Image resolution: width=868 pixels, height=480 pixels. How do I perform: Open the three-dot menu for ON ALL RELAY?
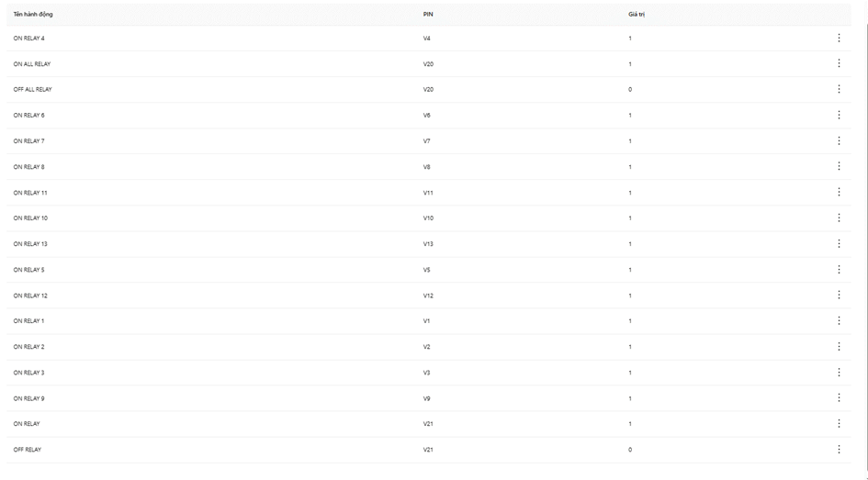click(x=839, y=63)
